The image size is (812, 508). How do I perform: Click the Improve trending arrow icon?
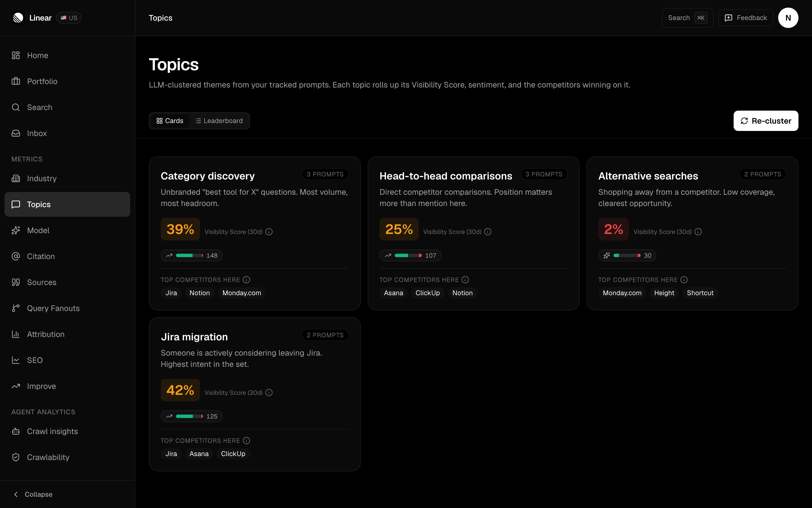click(x=16, y=386)
